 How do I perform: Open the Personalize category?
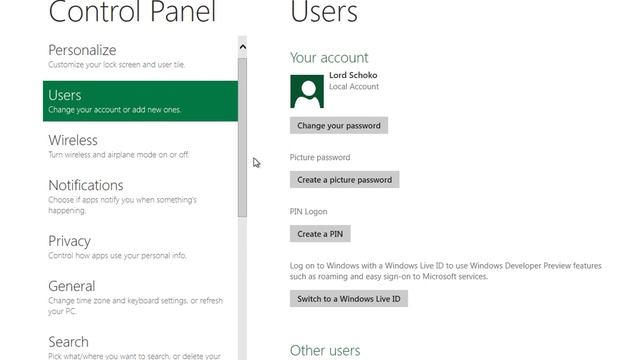click(x=140, y=56)
